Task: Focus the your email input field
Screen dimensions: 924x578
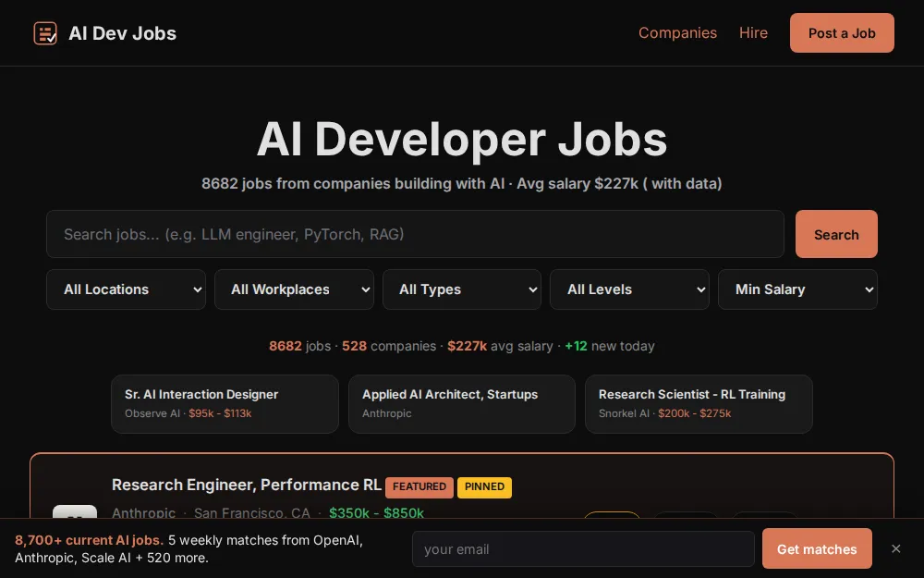Action: click(583, 549)
